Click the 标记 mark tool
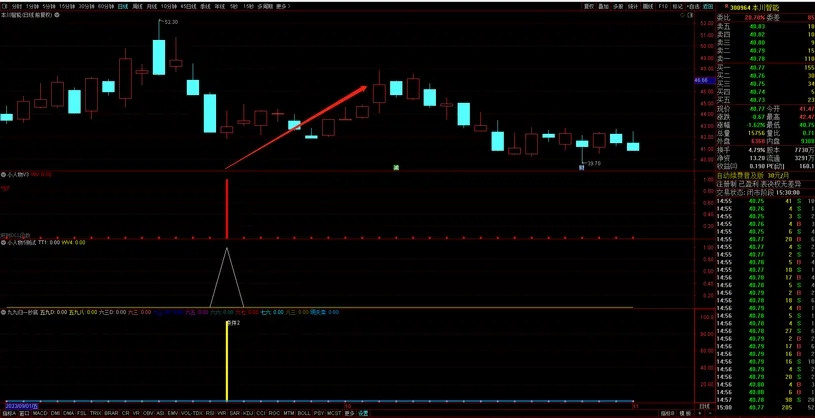 [x=677, y=6]
